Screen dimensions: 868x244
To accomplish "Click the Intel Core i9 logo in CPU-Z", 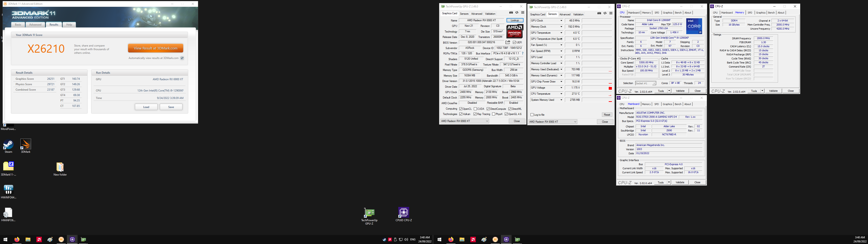I will 694,26.
